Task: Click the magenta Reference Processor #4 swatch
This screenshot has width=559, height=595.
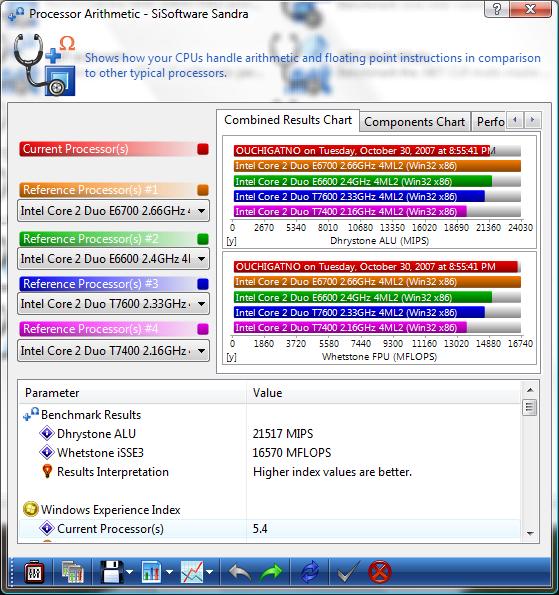Action: click(203, 329)
